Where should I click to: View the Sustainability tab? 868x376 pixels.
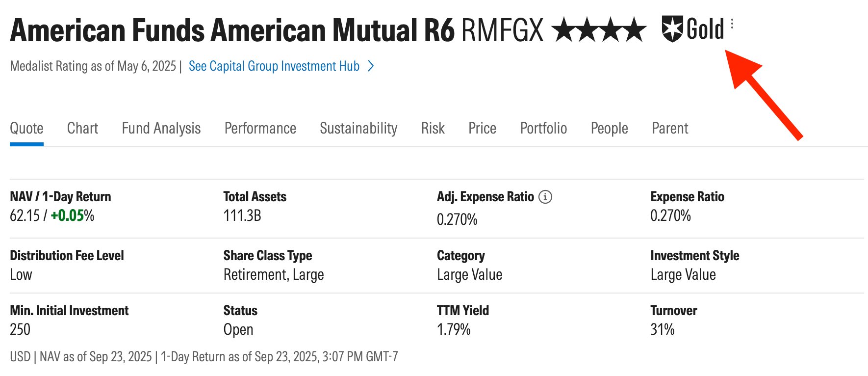(358, 128)
